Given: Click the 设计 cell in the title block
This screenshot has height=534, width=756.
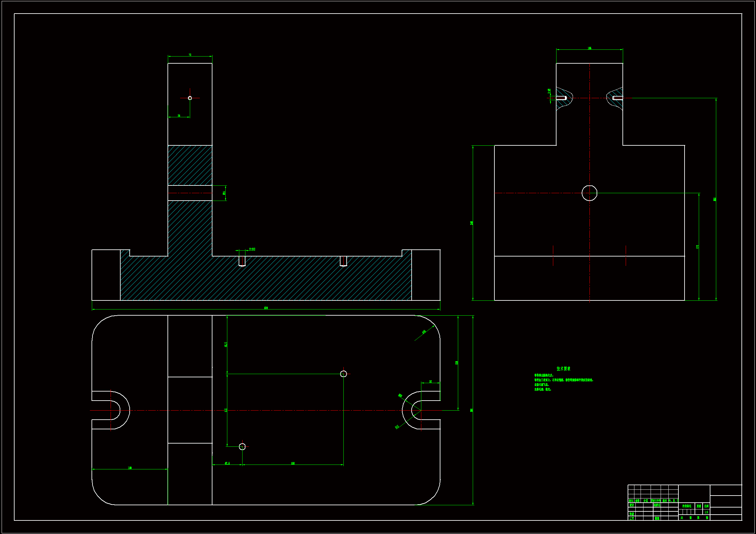Looking at the screenshot, I should pyautogui.click(x=632, y=505).
